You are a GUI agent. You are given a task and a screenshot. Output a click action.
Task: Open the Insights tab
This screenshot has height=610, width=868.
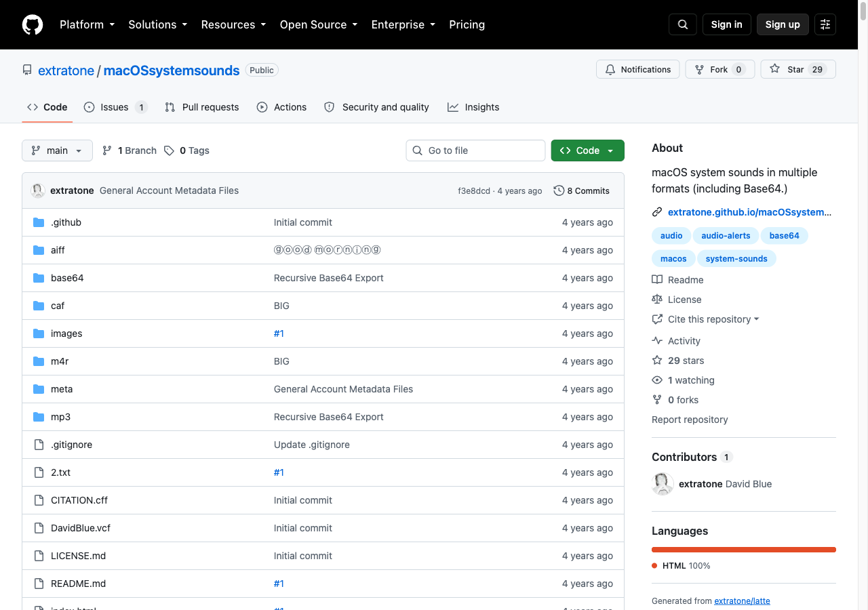tap(473, 107)
